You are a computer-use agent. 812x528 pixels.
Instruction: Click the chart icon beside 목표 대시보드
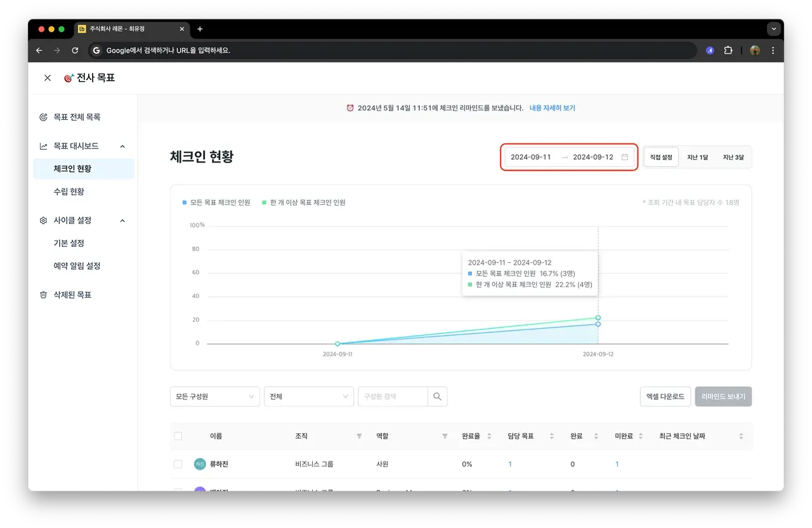point(43,146)
